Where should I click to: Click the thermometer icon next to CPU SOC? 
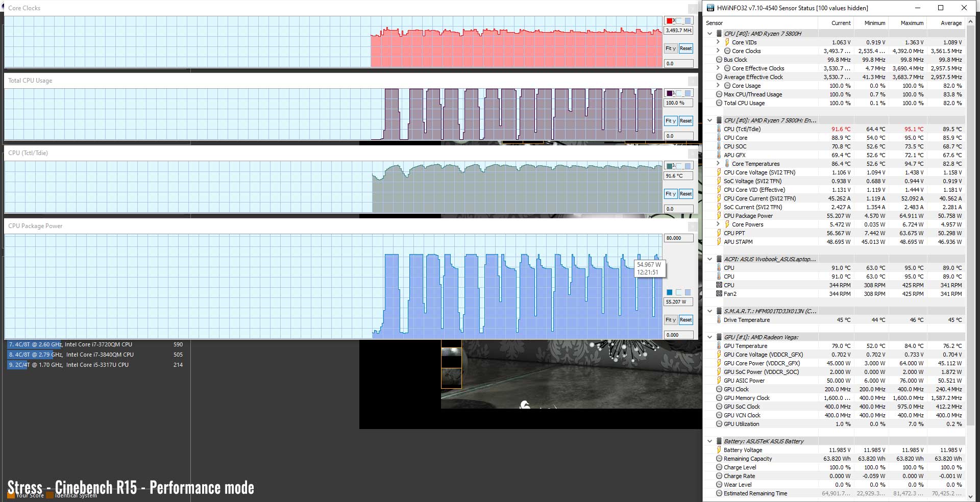click(719, 146)
